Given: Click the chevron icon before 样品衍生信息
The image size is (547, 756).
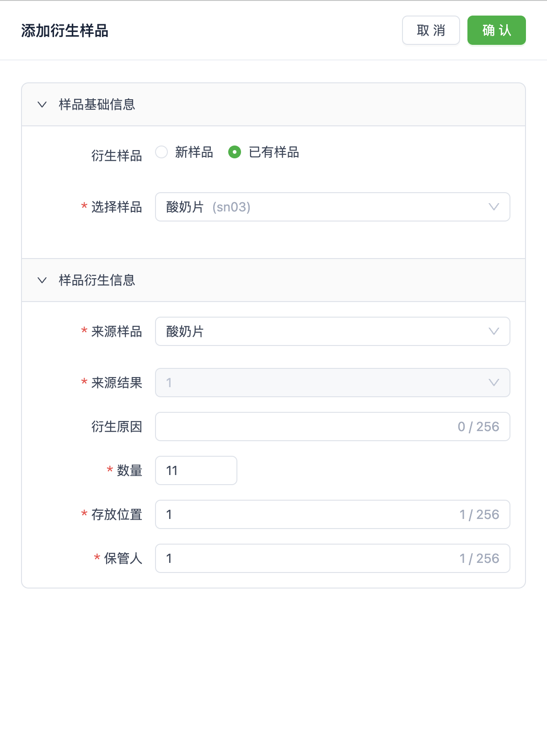Looking at the screenshot, I should (x=43, y=280).
